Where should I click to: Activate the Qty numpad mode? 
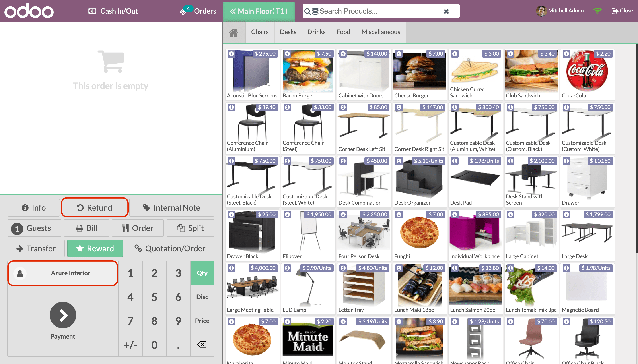tap(202, 273)
